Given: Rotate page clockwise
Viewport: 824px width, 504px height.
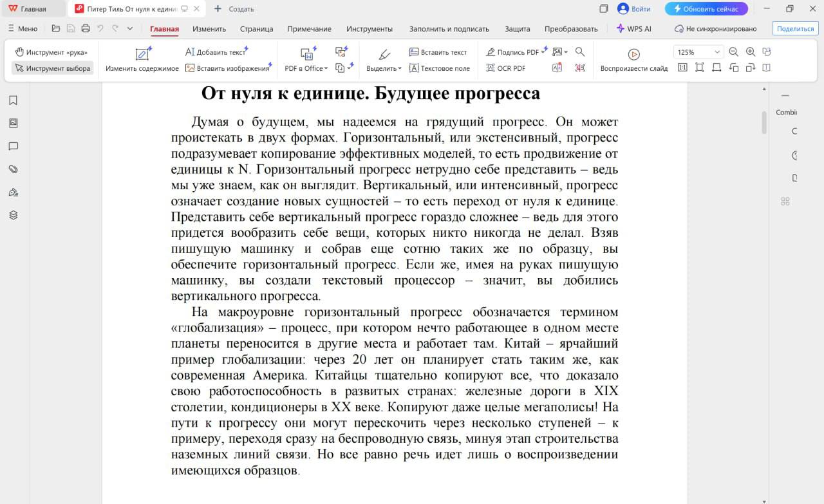Looking at the screenshot, I should pyautogui.click(x=750, y=68).
